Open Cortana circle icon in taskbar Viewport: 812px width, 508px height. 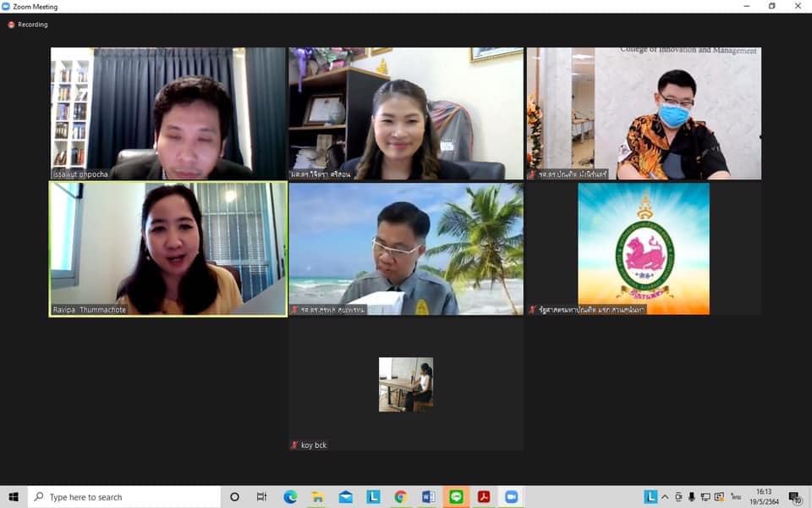coord(234,497)
